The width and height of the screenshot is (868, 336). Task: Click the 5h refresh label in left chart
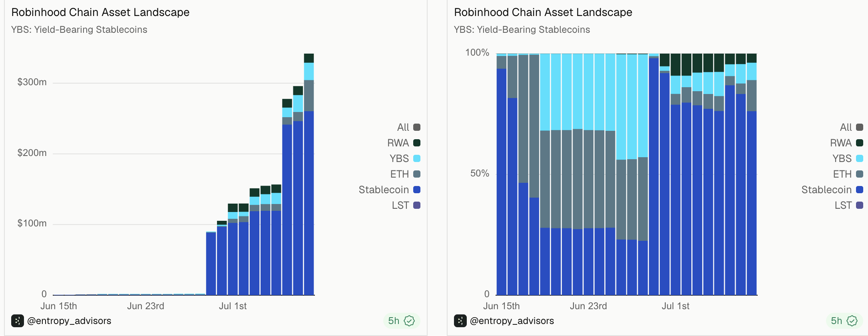pos(394,321)
